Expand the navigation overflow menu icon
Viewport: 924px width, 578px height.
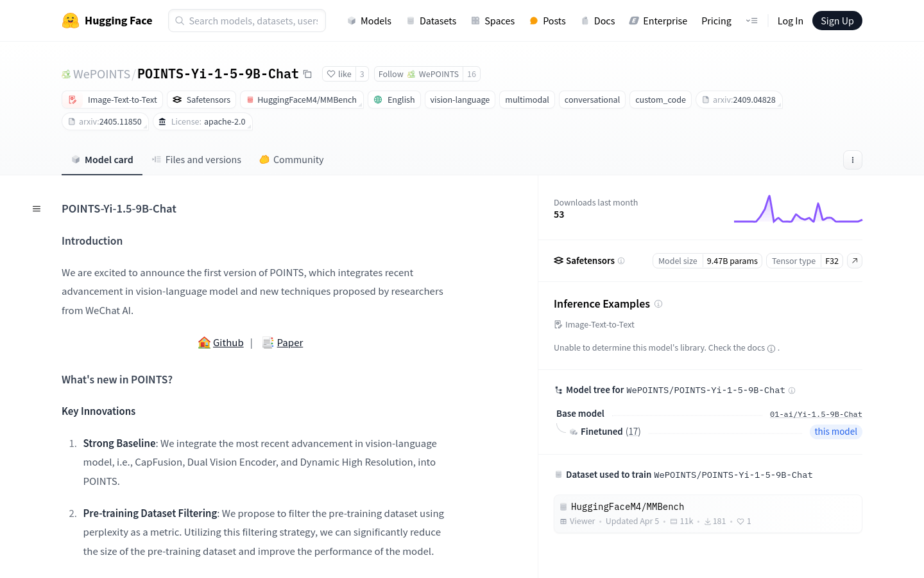click(x=751, y=21)
